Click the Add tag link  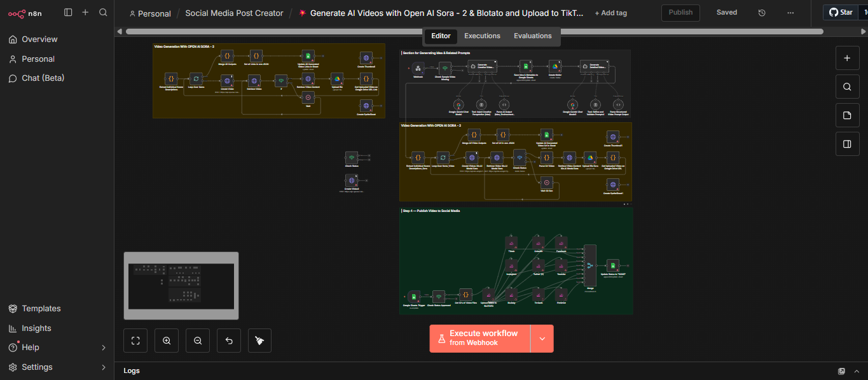click(610, 13)
